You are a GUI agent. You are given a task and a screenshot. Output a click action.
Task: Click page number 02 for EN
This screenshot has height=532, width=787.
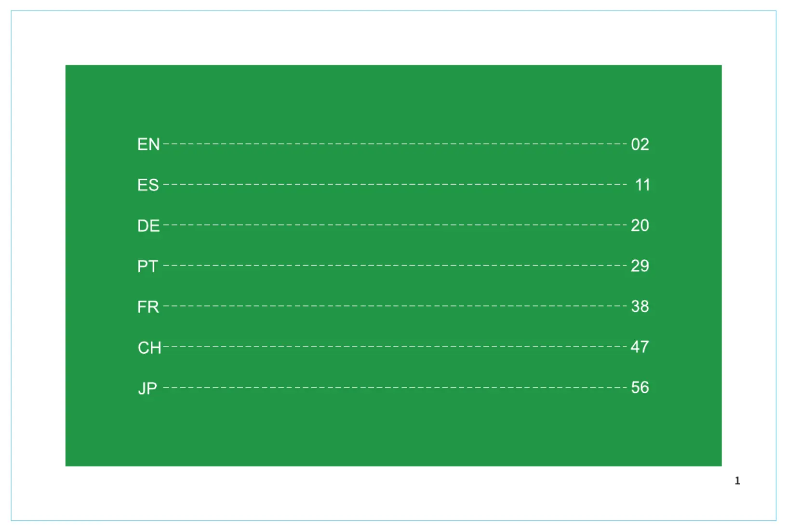pyautogui.click(x=640, y=145)
